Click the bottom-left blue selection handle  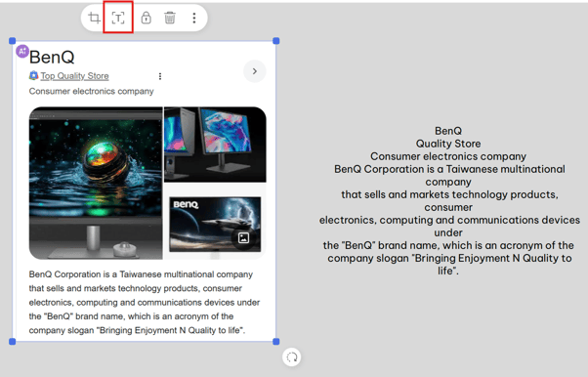pyautogui.click(x=13, y=342)
